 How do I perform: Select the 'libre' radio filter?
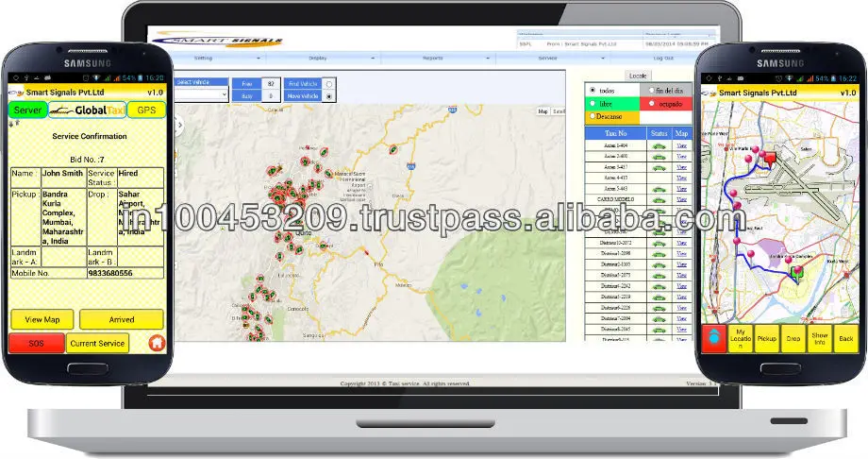[592, 103]
